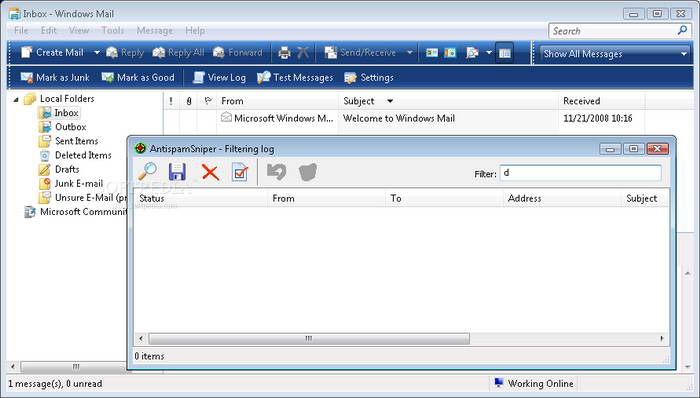700x398 pixels.
Task: Click the Reply All toolbar button
Action: [178, 53]
